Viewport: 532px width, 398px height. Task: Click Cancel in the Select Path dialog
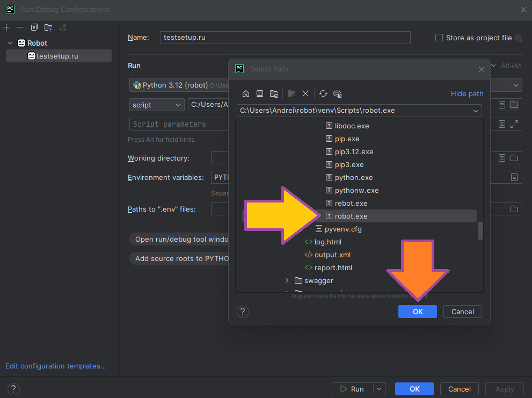tap(462, 312)
